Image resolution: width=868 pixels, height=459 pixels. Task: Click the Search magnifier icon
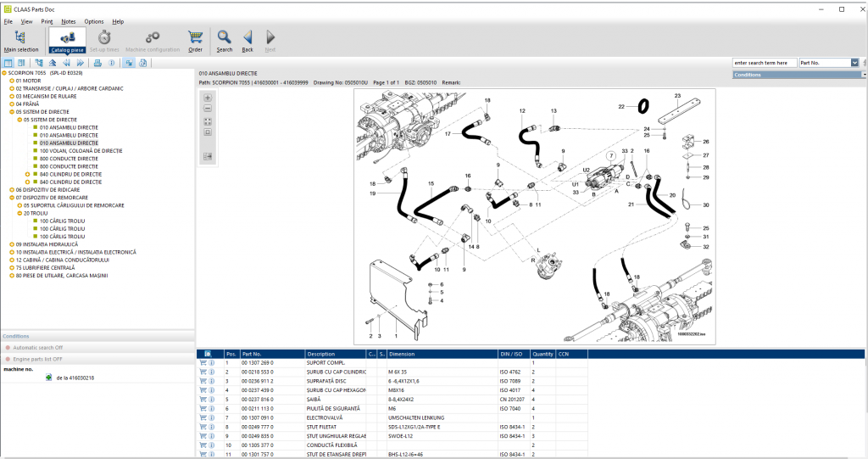click(x=224, y=40)
